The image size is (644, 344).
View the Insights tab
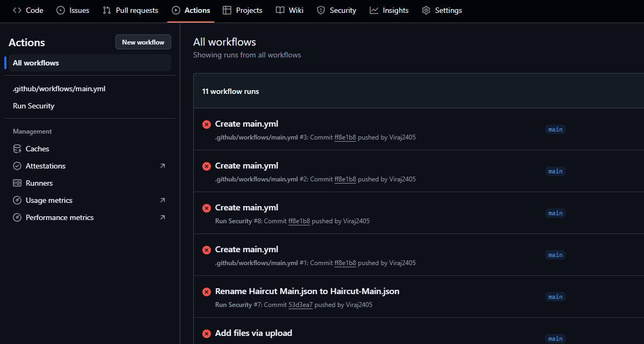[389, 10]
